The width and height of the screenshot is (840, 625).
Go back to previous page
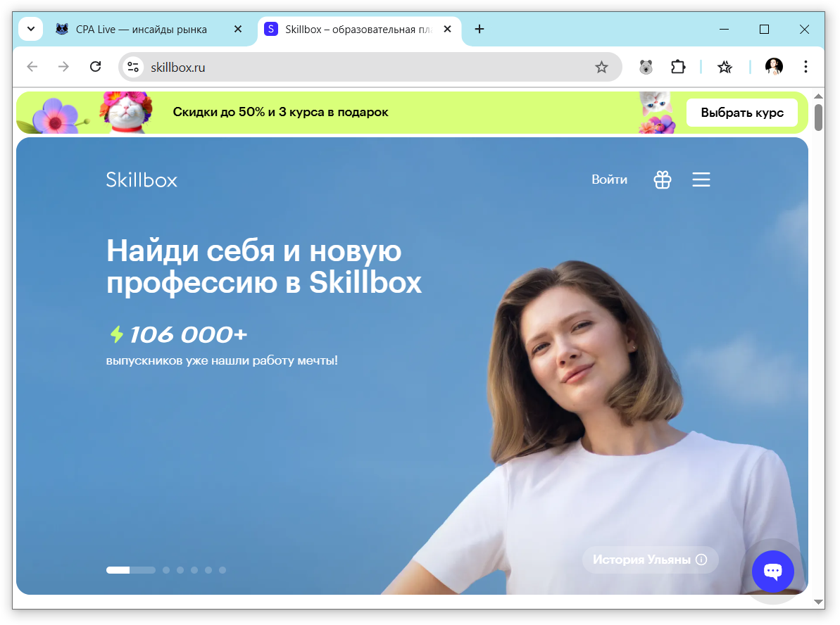point(32,66)
